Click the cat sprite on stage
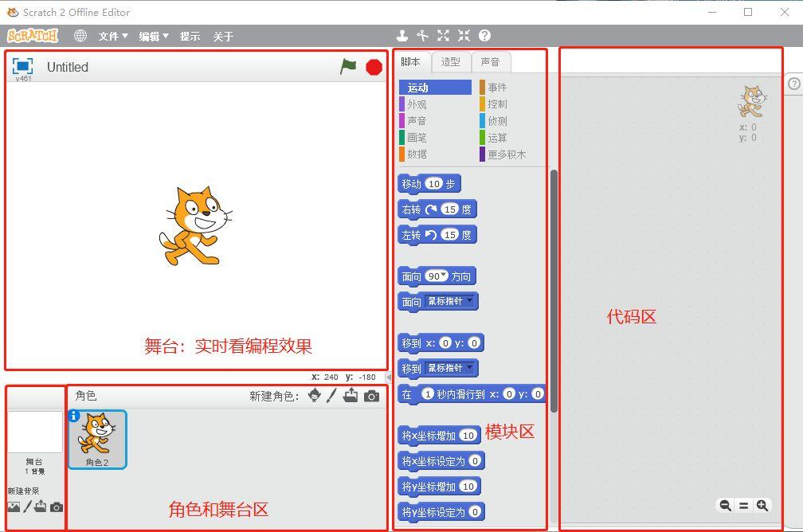803x532 pixels. [x=195, y=226]
